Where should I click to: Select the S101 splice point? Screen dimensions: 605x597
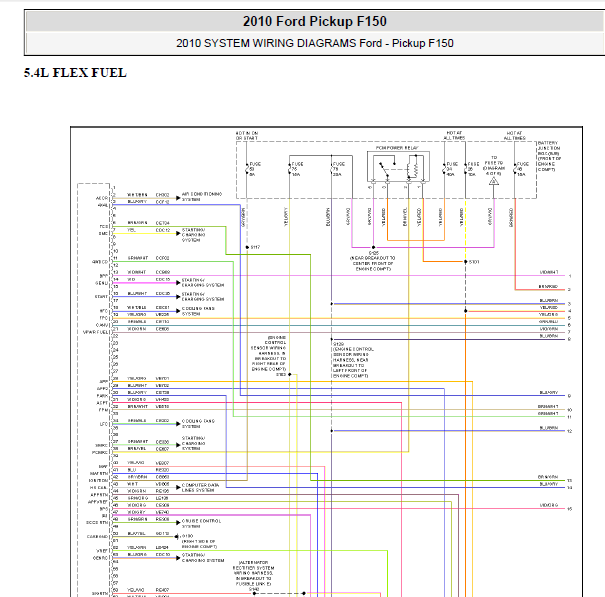point(466,262)
